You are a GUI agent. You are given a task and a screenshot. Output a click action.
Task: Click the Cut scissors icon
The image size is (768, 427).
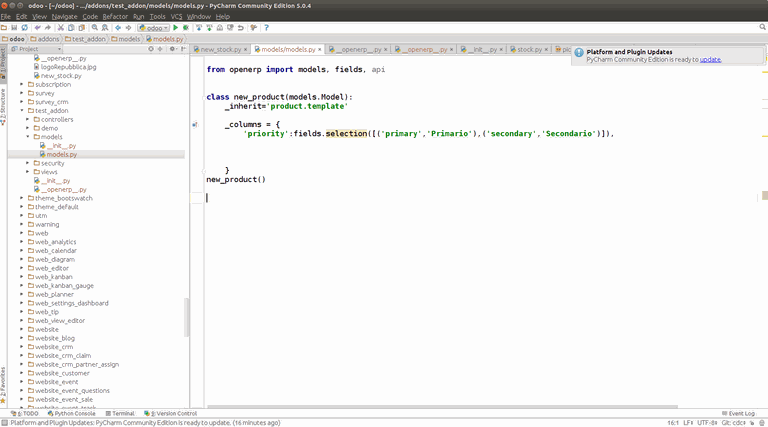tap(61, 28)
